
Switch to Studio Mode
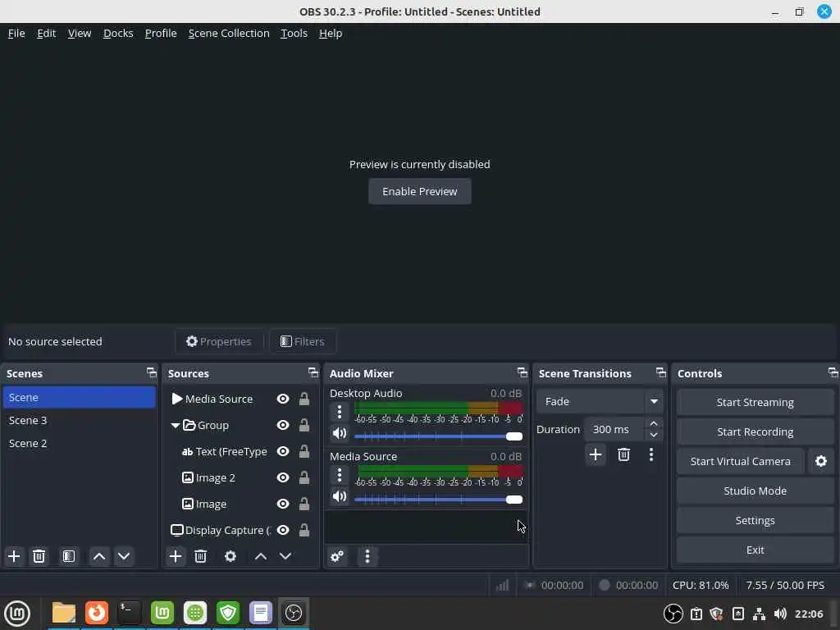pyautogui.click(x=755, y=491)
